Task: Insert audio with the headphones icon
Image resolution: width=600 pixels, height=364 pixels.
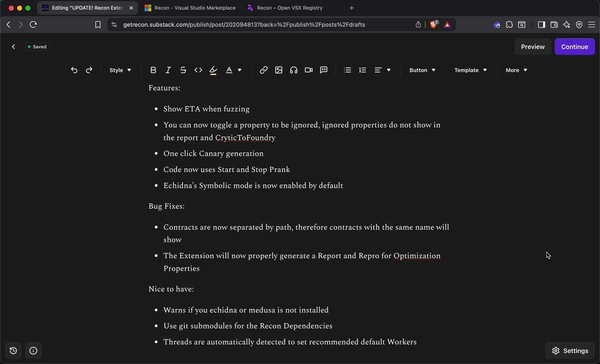Action: tap(294, 70)
